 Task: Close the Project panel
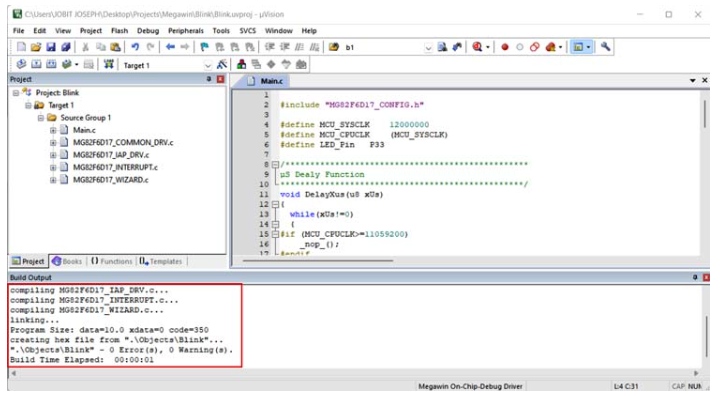pyautogui.click(x=221, y=79)
